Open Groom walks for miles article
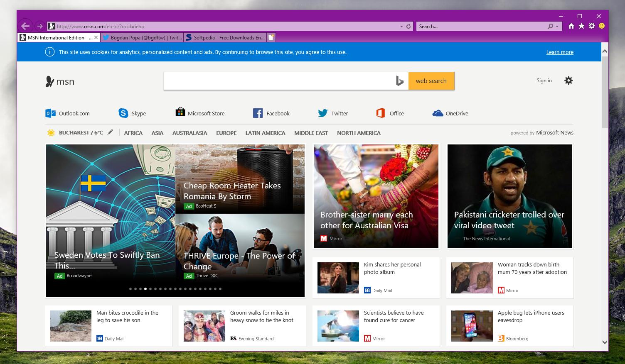The height and width of the screenshot is (364, 625). coord(242,326)
